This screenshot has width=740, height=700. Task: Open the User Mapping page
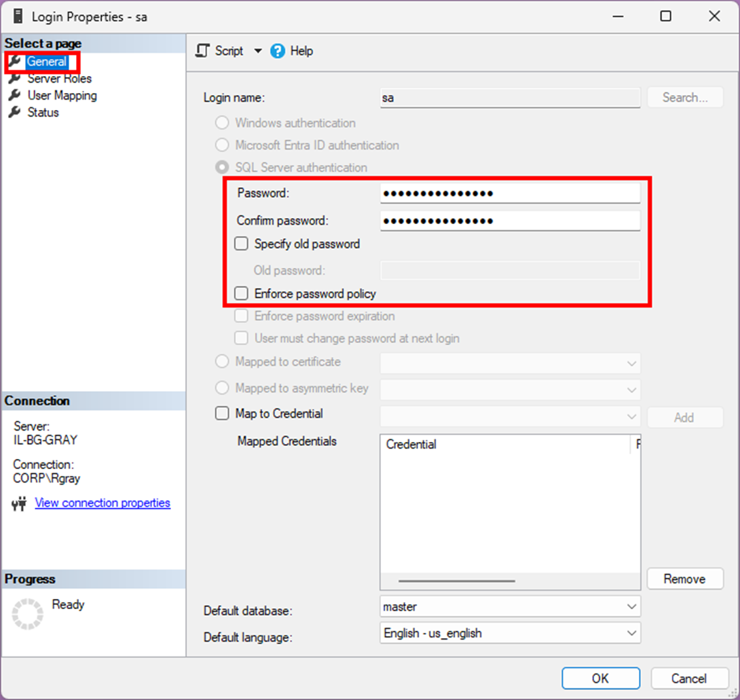[x=62, y=96]
